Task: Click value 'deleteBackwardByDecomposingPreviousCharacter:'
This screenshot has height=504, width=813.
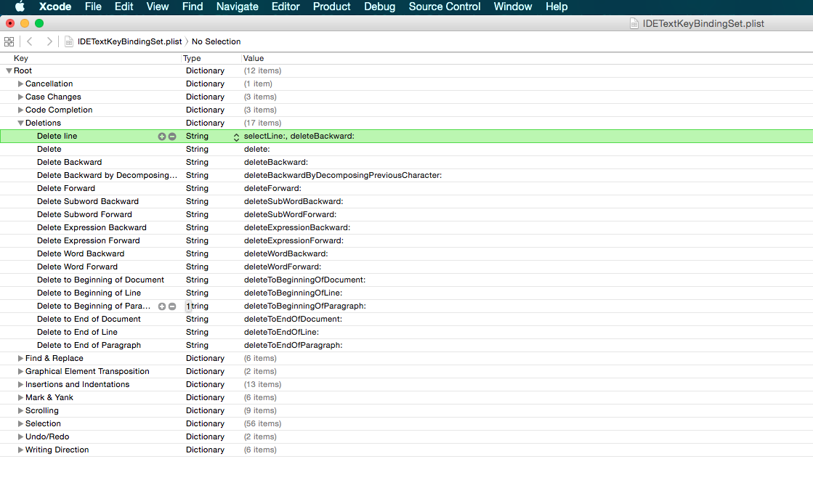Action: coord(343,175)
